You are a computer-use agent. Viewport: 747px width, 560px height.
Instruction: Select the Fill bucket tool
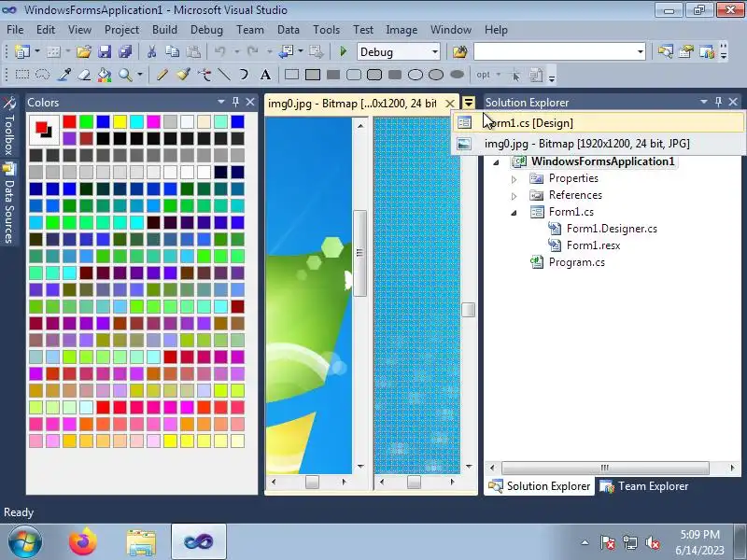point(105,75)
